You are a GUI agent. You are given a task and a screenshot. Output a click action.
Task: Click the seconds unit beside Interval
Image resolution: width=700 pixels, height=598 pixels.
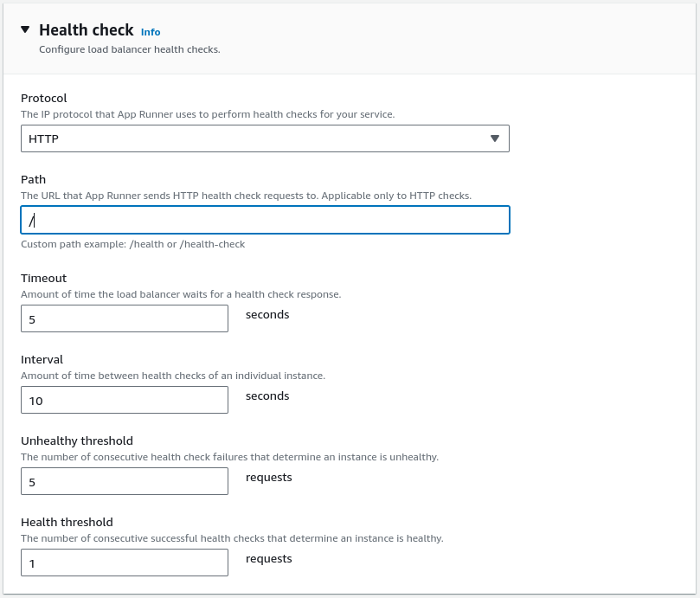pyautogui.click(x=267, y=396)
